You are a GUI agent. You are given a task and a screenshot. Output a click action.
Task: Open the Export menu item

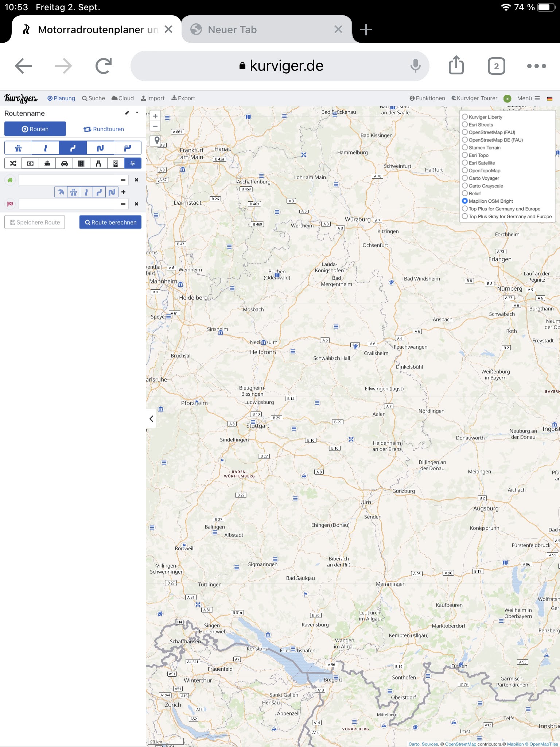point(183,98)
